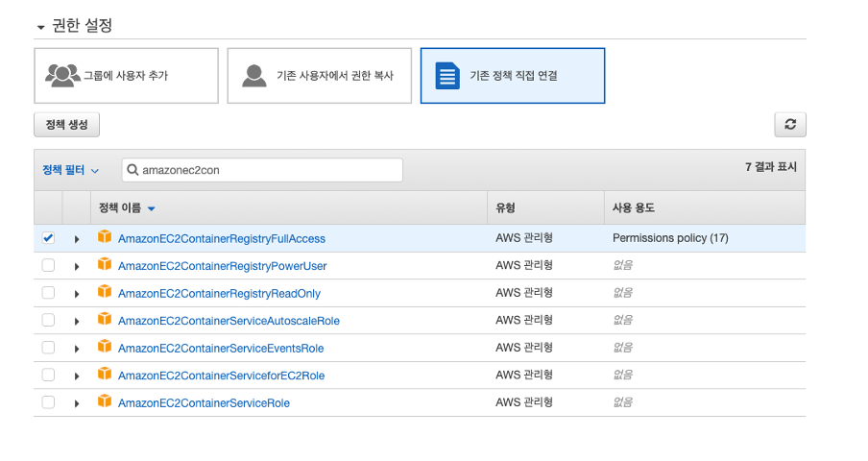Viewport: 868px width, 461px height.
Task: Click the orange box icon beside AmazonEC2ContainerRegistryPowerUser
Action: click(105, 264)
